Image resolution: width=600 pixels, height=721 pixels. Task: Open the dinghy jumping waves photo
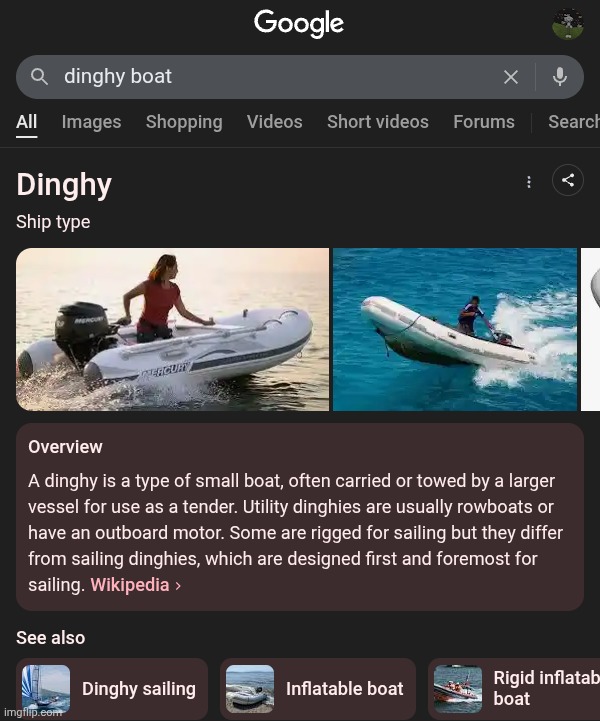[x=455, y=329]
